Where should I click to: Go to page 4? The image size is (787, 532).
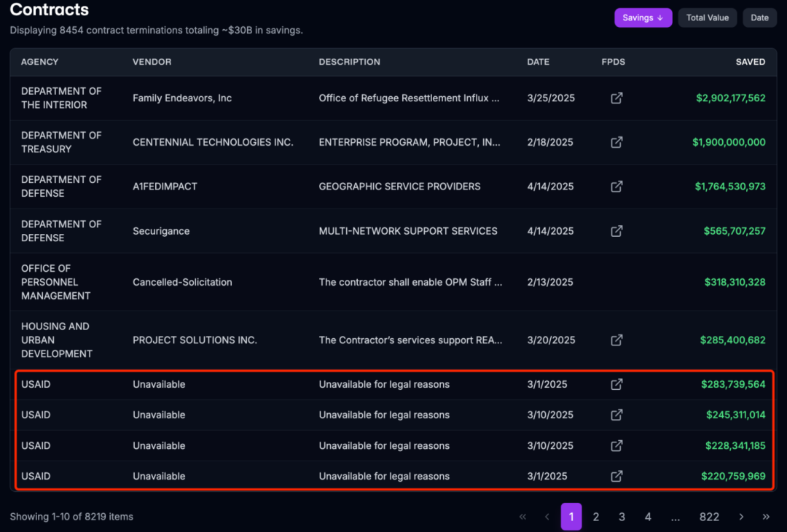click(x=648, y=517)
